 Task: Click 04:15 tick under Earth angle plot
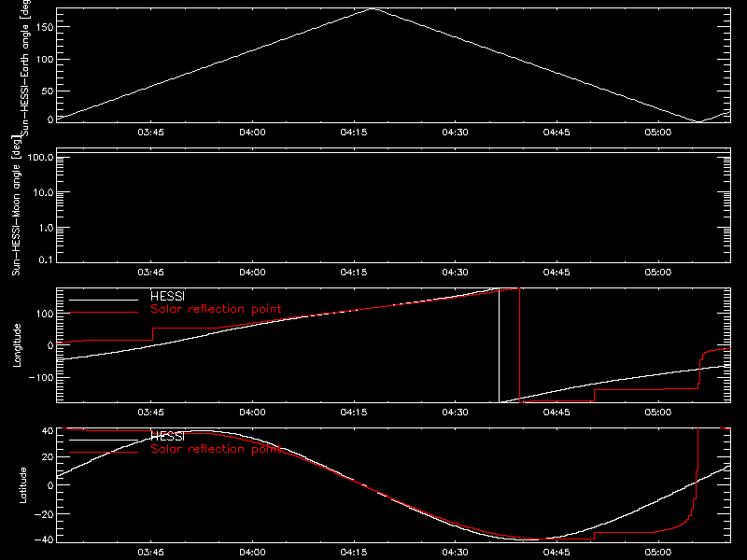click(354, 133)
